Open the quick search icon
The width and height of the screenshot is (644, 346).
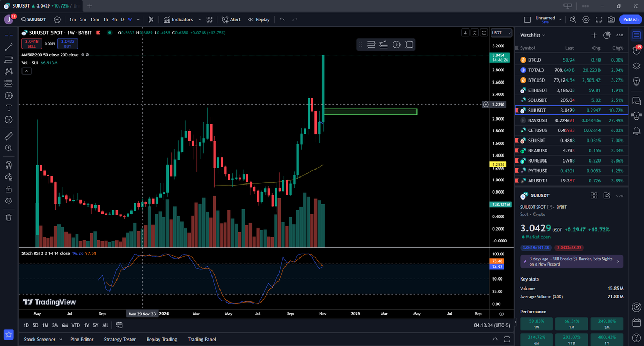pos(573,19)
